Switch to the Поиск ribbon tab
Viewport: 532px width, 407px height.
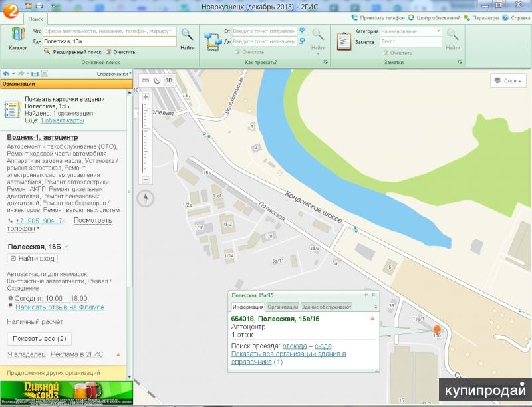click(35, 19)
